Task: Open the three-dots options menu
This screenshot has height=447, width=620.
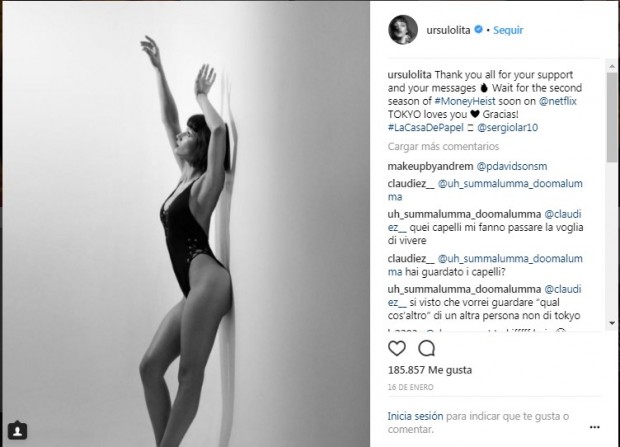Action: [x=595, y=427]
